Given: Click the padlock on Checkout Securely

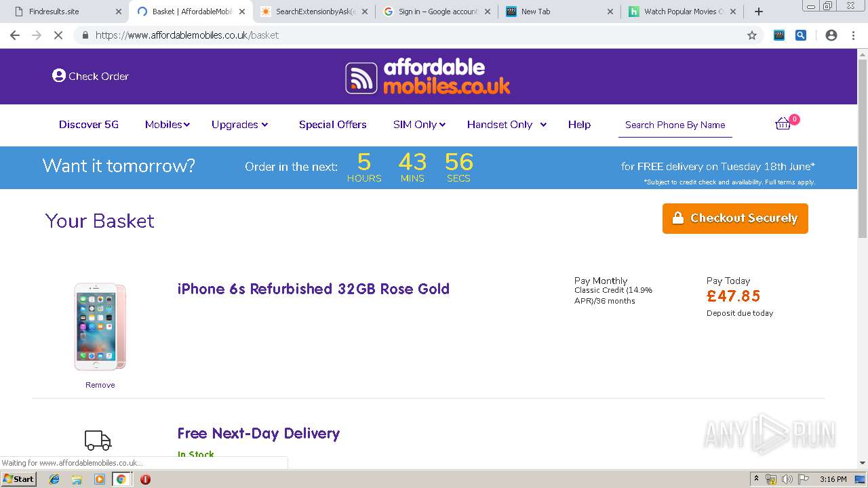Looking at the screenshot, I should 677,218.
